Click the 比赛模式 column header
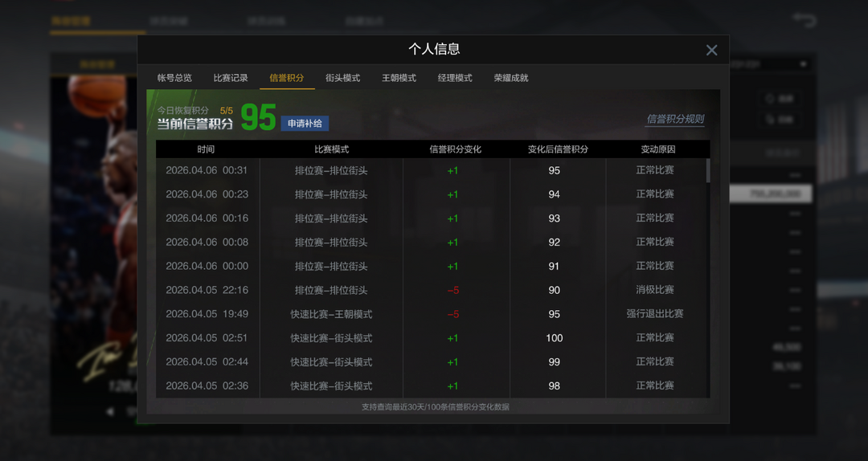This screenshot has height=461, width=868. coord(332,149)
